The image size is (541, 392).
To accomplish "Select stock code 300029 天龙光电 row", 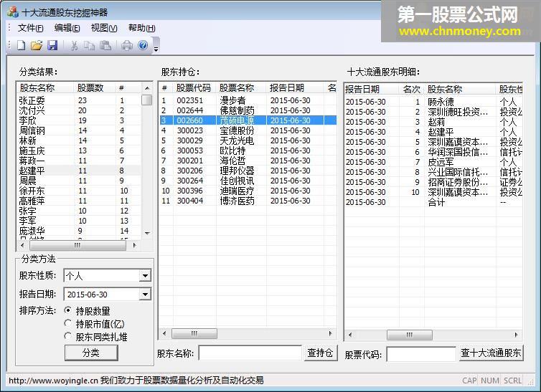I will tap(248, 140).
